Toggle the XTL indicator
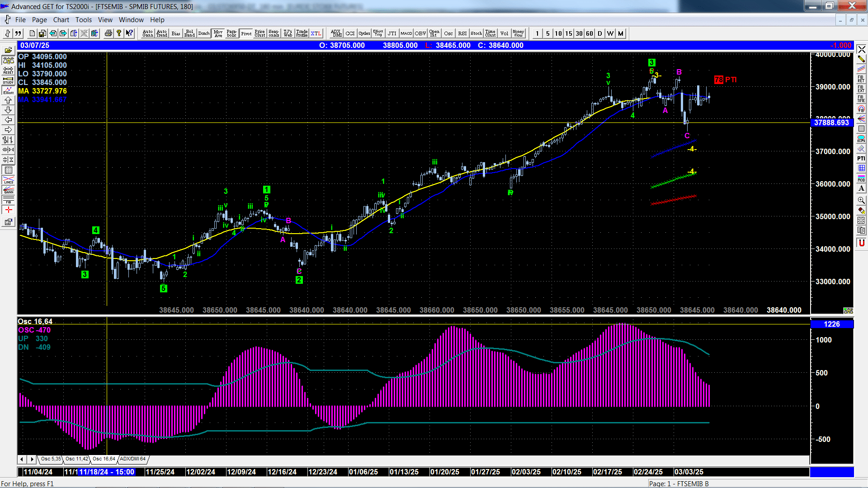The height and width of the screenshot is (488, 868). coord(316,33)
